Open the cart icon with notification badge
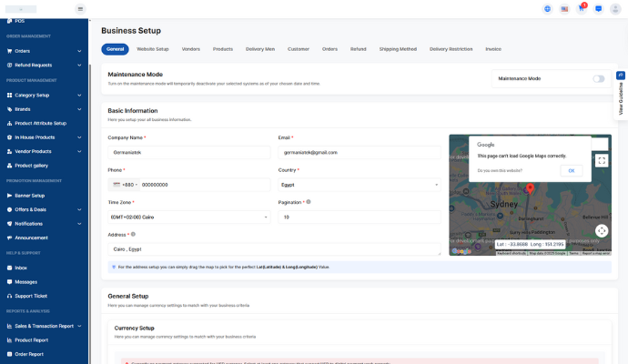The image size is (628, 364). (582, 8)
